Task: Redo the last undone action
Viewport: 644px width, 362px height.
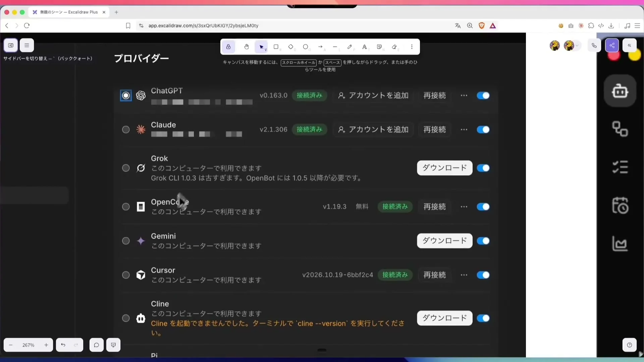Action: [76, 345]
